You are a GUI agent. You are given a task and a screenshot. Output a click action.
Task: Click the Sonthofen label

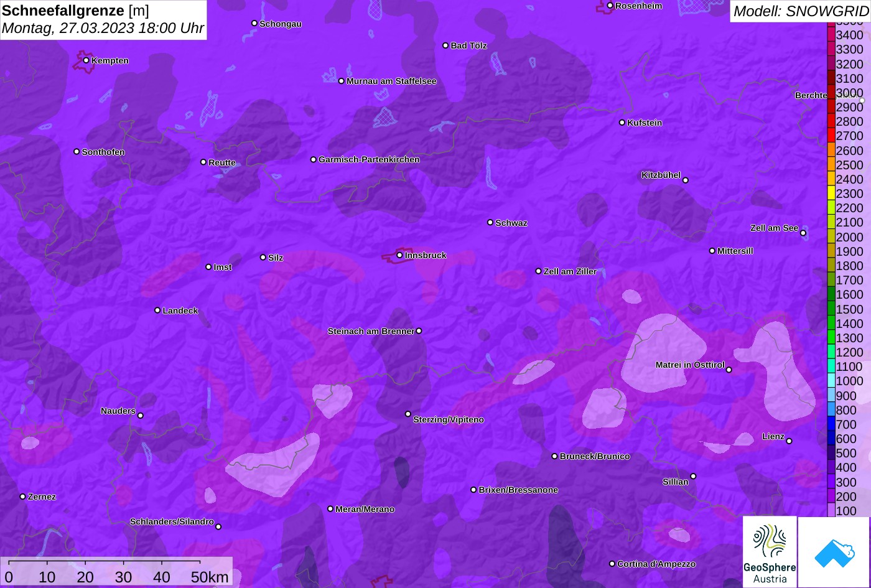click(103, 152)
